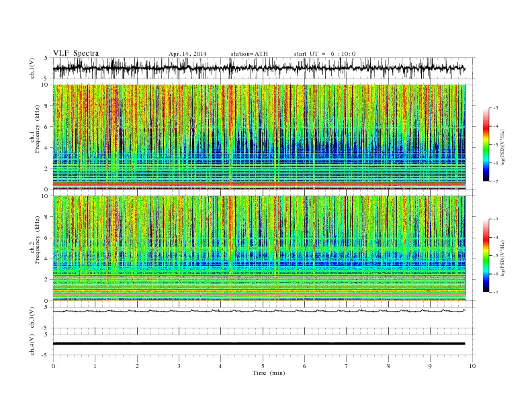Image resolution: width=532 pixels, height=411 pixels.
Task: Click the "Time (min)" axis title
Action: (x=269, y=373)
